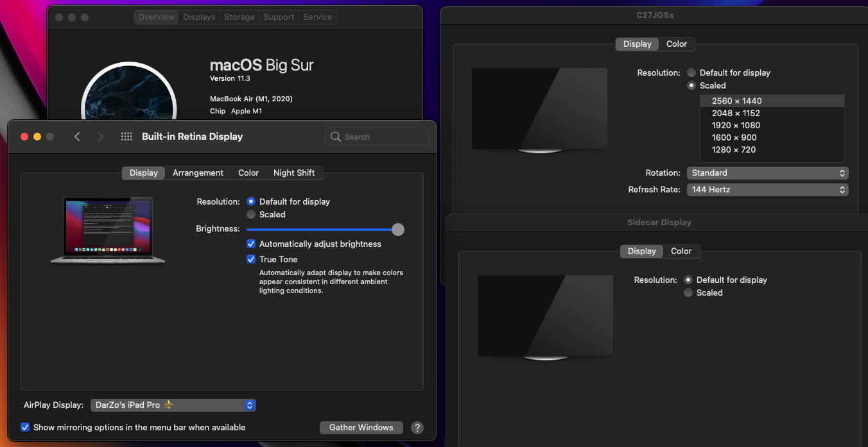Select 1280 × 720 resolution

point(772,149)
